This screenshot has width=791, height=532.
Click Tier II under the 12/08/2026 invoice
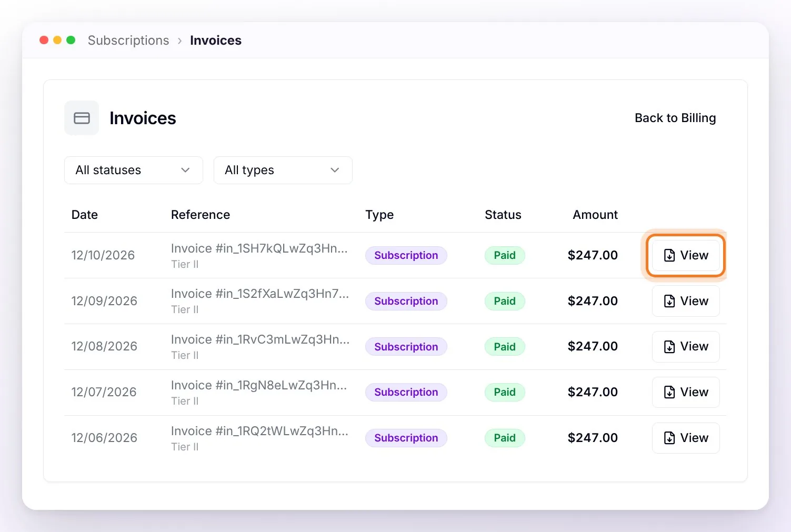185,355
